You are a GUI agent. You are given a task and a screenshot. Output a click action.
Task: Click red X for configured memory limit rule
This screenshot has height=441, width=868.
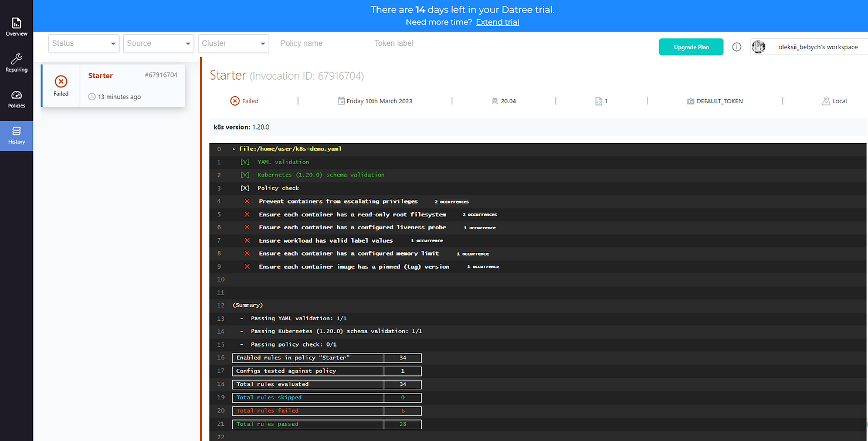point(247,253)
